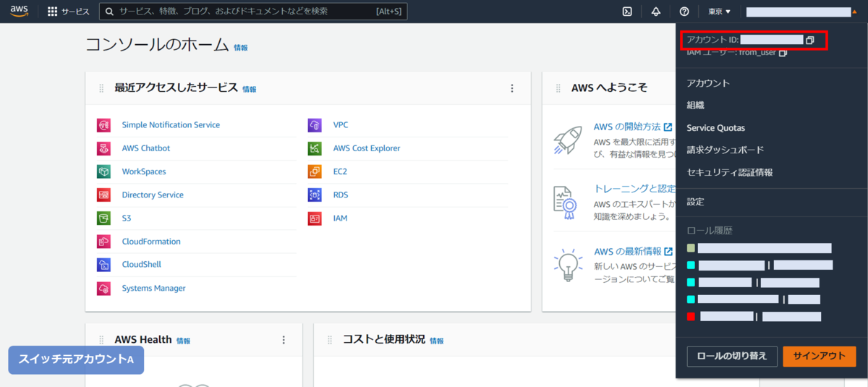Click the RDS service icon
The height and width of the screenshot is (387, 868).
point(315,195)
